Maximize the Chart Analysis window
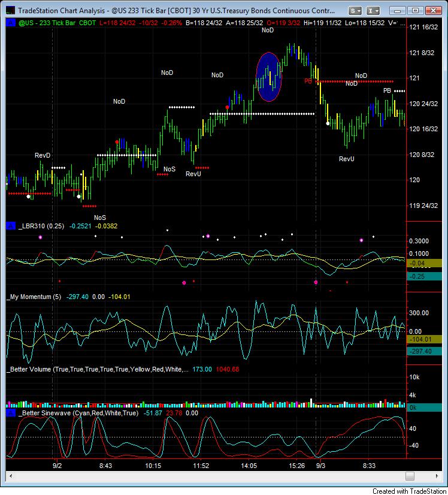448x495 pixels. (415, 11)
